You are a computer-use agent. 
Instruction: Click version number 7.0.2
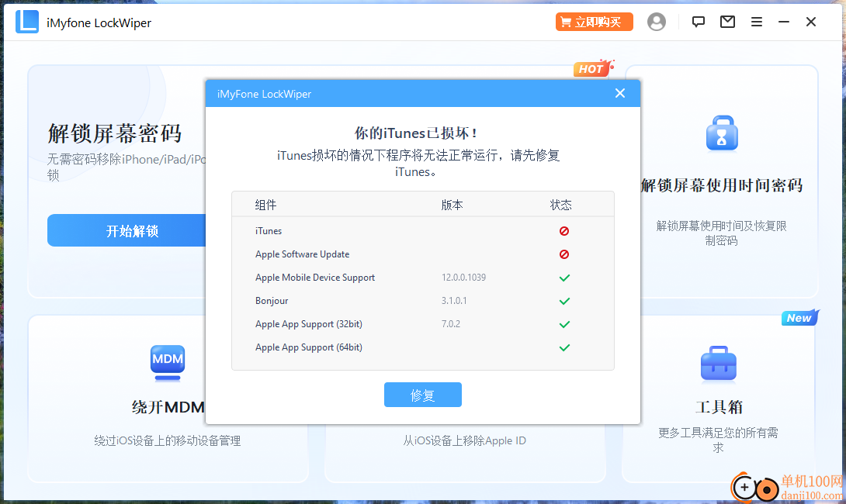point(450,324)
